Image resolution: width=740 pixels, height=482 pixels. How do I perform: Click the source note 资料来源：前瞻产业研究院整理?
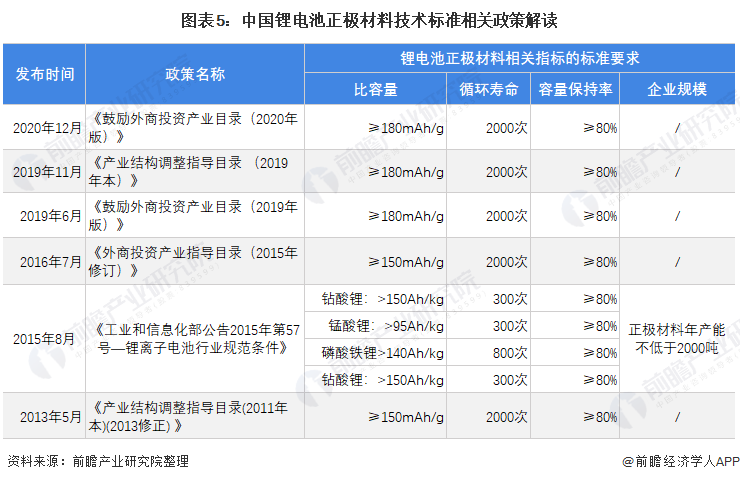98,461
